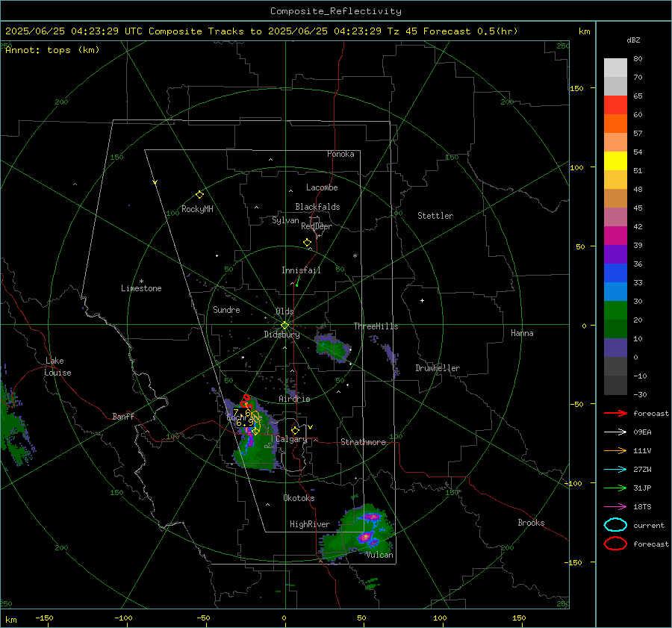
Task: Click the Didsbury label
Action: (282, 335)
